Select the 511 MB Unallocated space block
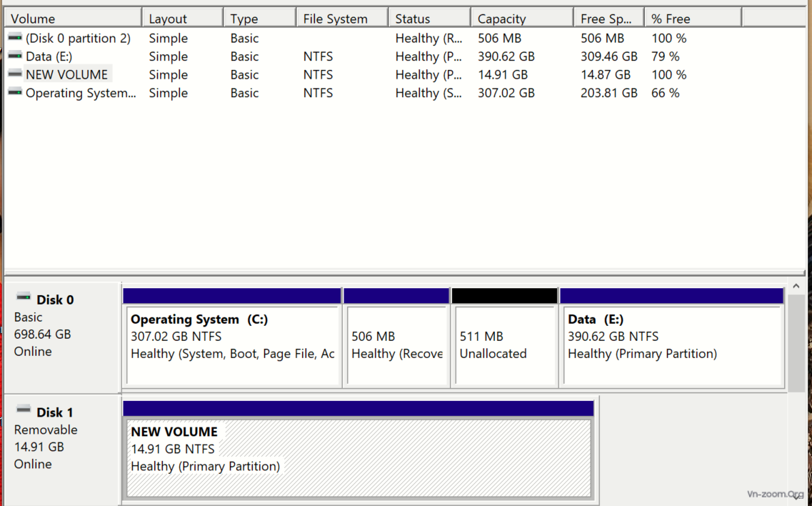The width and height of the screenshot is (812, 506). coord(504,345)
